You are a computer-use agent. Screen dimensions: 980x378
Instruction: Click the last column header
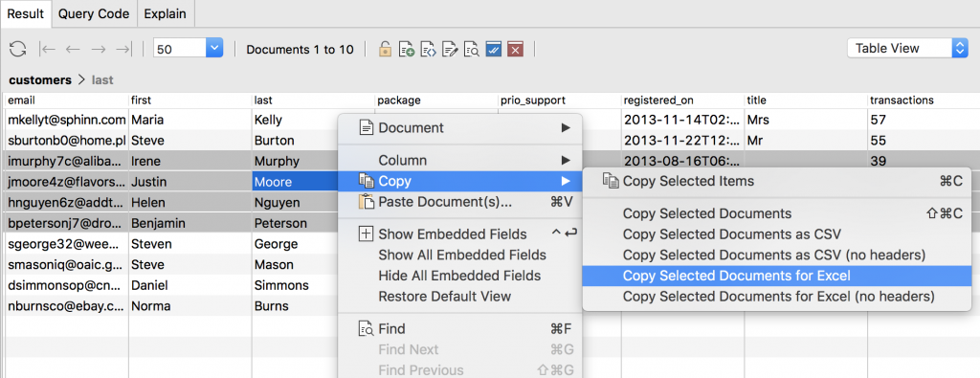click(x=313, y=100)
